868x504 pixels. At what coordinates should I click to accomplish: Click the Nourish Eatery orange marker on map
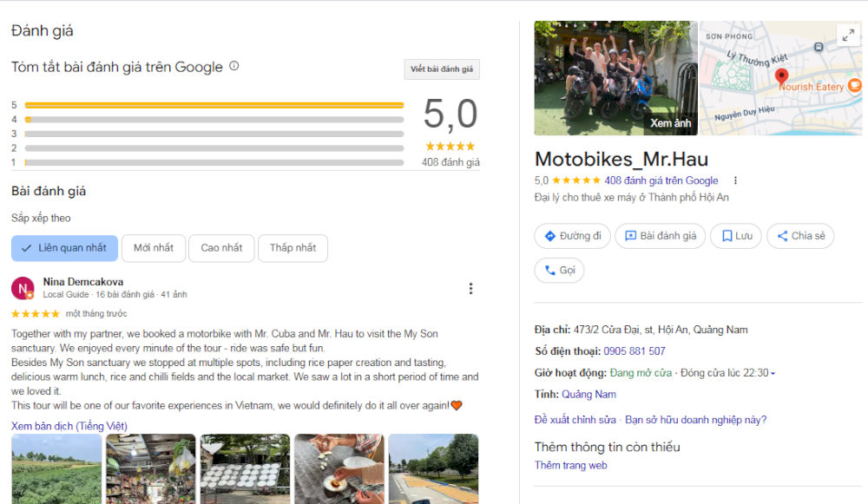pos(855,85)
